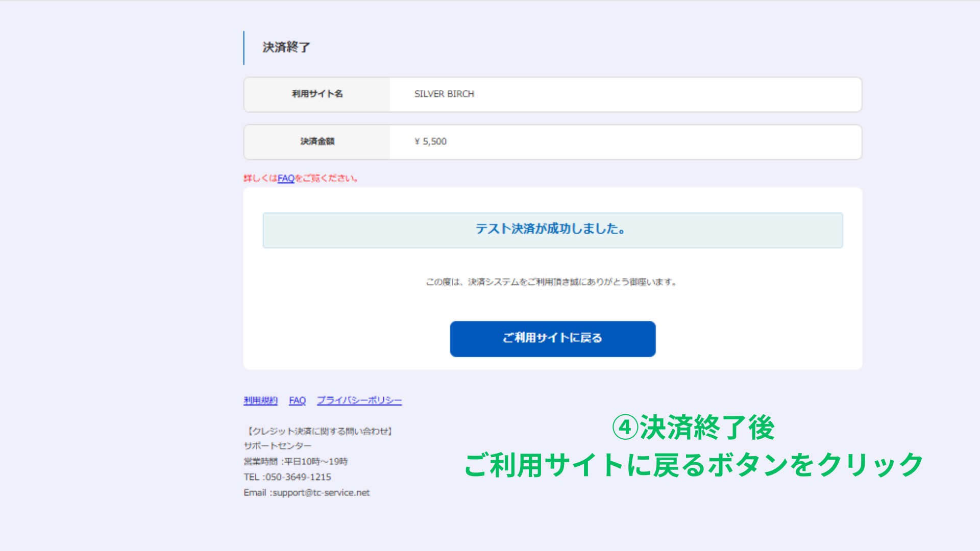Click the 決済金額 label cell
The image size is (980, 551).
(x=316, y=142)
